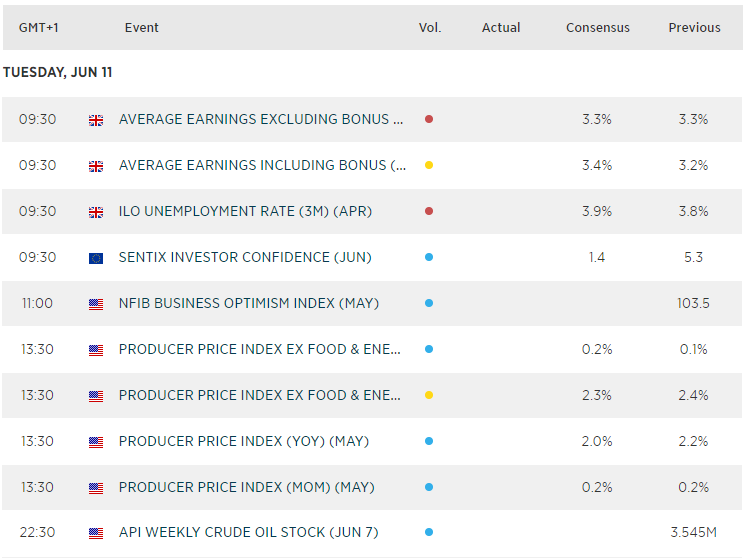
Task: Click EU flag beside Sentix Investor Confidence
Action: coord(96,258)
